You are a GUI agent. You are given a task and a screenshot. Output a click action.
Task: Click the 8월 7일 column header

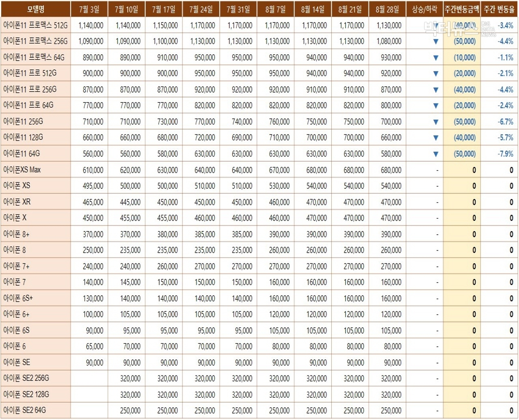click(x=276, y=9)
